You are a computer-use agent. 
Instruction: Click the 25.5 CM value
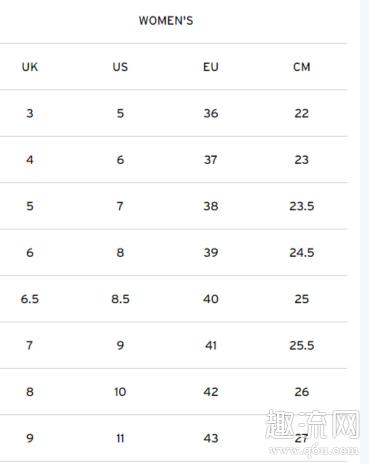click(302, 345)
